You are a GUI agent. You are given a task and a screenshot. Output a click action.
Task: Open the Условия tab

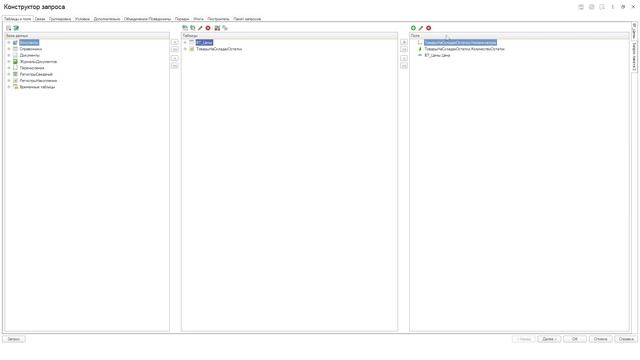pos(82,19)
